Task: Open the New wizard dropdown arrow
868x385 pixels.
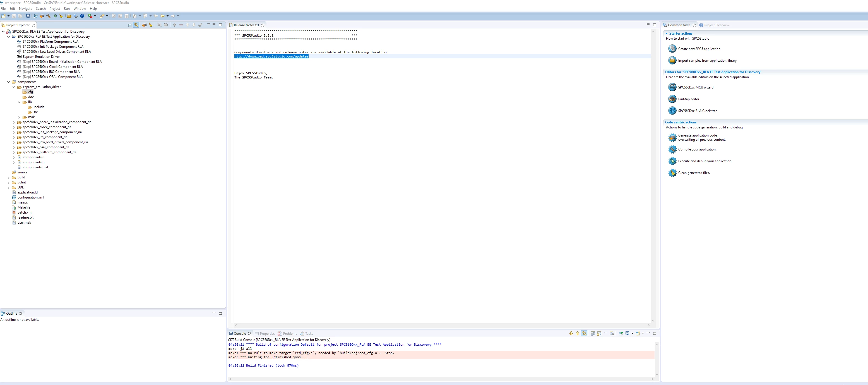Action: [x=8, y=16]
